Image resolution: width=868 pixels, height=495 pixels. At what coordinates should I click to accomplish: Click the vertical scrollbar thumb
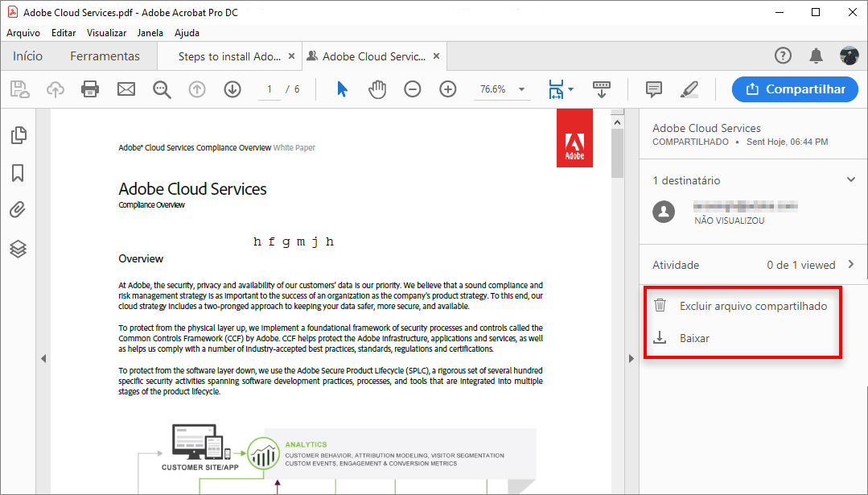pos(617,154)
